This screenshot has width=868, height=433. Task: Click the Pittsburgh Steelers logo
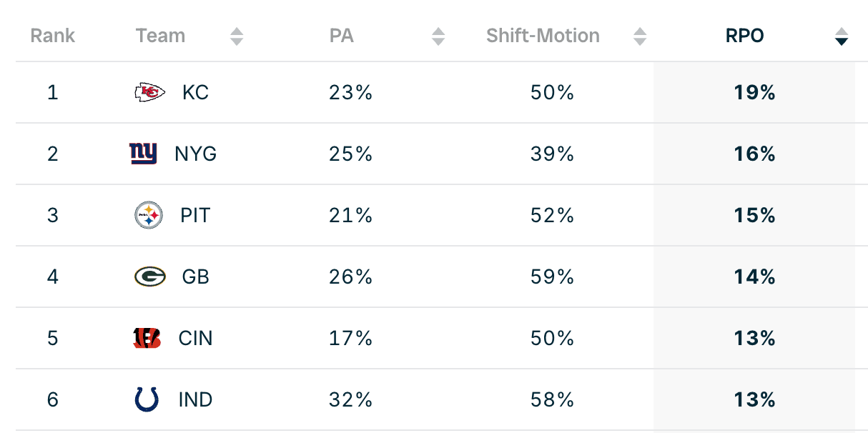[x=149, y=215]
